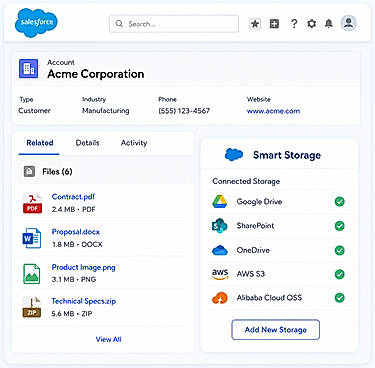Click the image icon for Product Image.png
The image size is (375, 368).
point(32,274)
